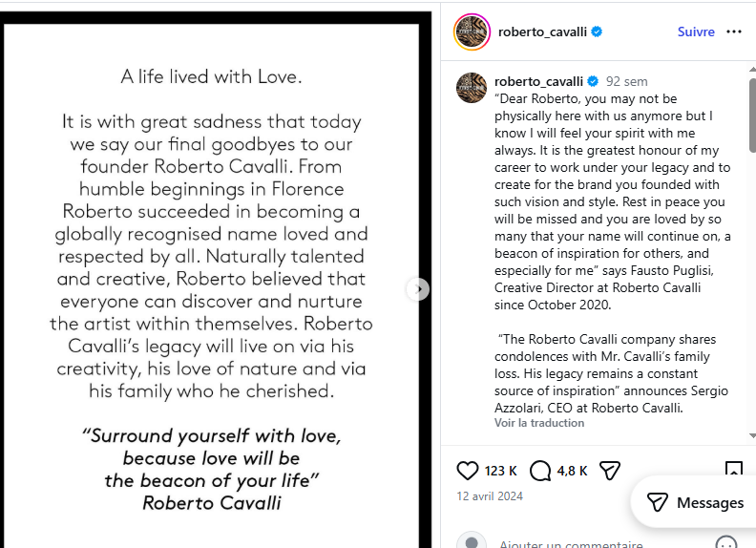
Task: Click the 123 K likes count
Action: pos(500,471)
